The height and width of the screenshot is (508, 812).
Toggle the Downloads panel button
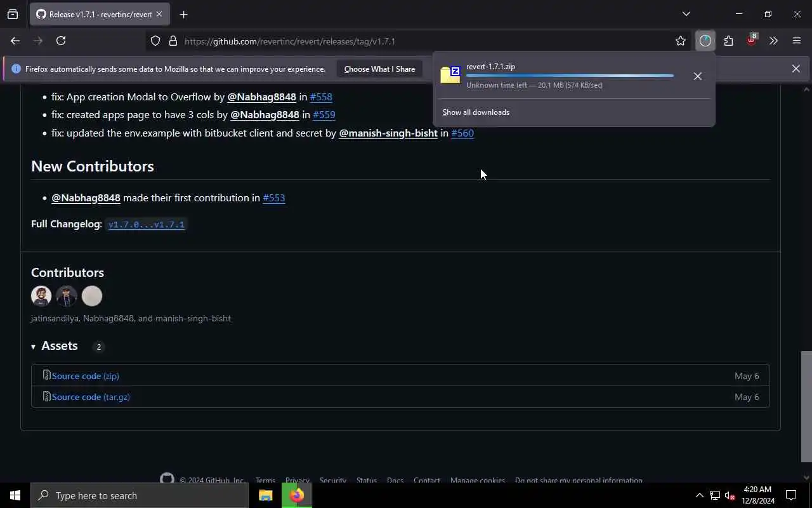coord(705,41)
